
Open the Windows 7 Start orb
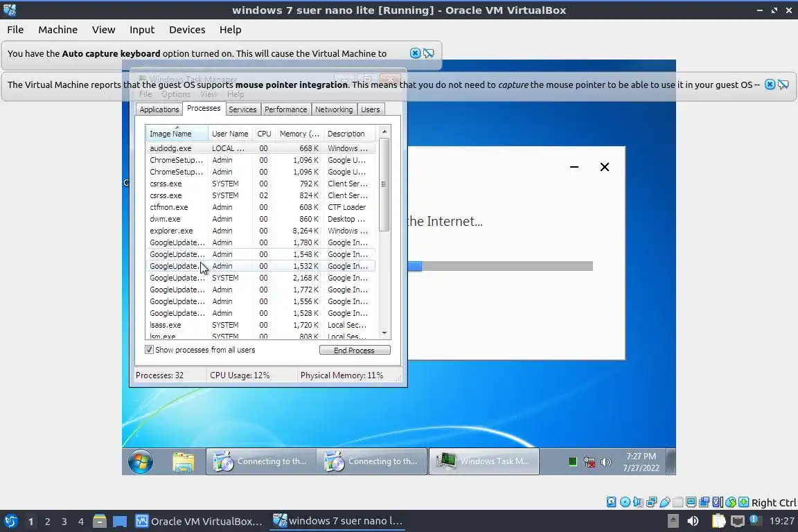tap(141, 462)
